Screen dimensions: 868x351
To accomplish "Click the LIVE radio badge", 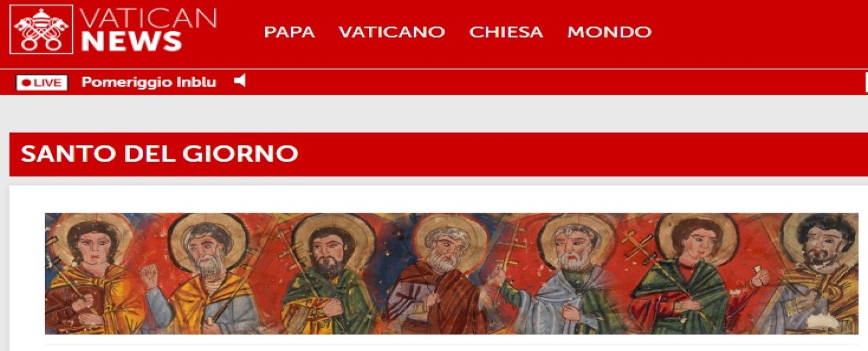I will coord(42,82).
